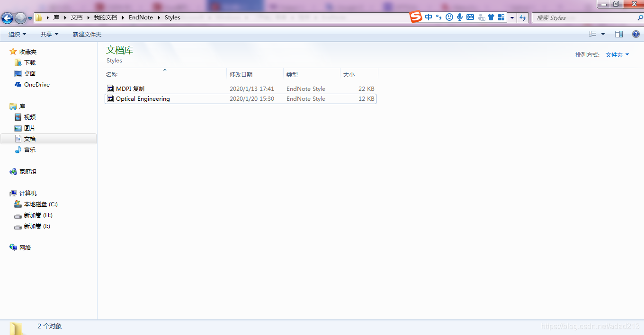Open 桌面 in favorites
This screenshot has width=644, height=335.
tap(30, 74)
